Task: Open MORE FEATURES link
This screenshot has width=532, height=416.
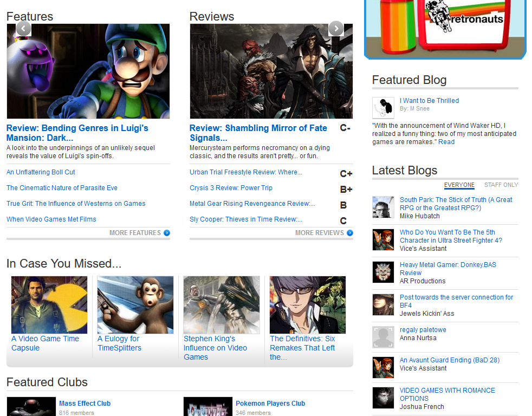Action: (x=135, y=233)
